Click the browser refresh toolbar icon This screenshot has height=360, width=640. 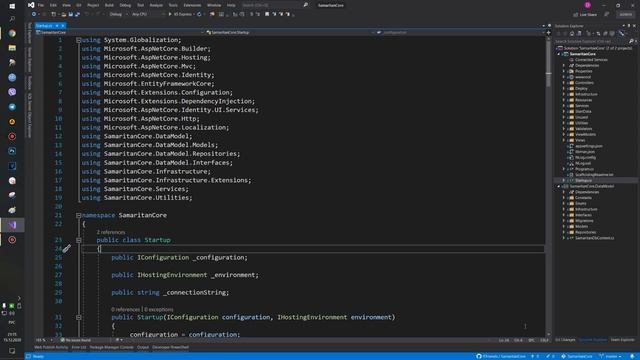pyautogui.click(x=199, y=14)
